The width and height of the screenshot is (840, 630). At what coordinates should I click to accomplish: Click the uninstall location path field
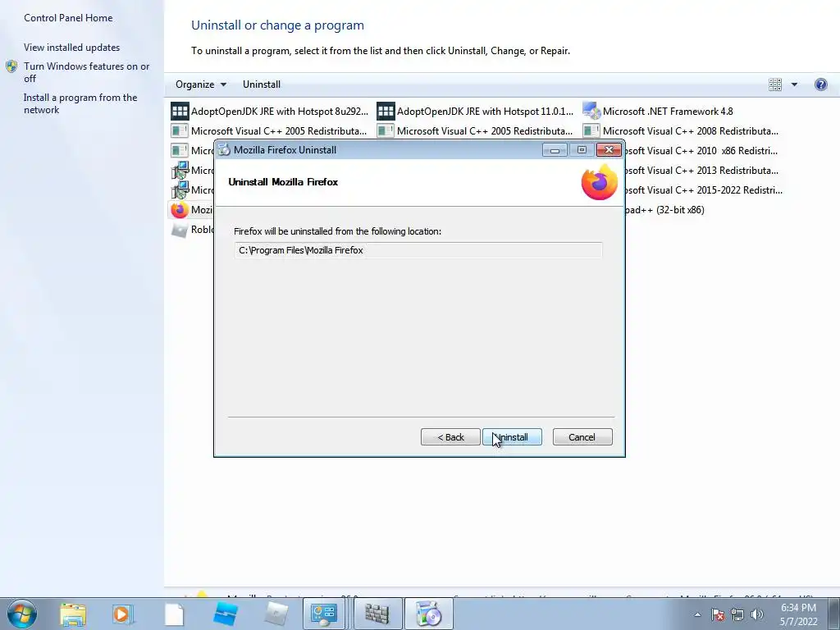click(418, 250)
